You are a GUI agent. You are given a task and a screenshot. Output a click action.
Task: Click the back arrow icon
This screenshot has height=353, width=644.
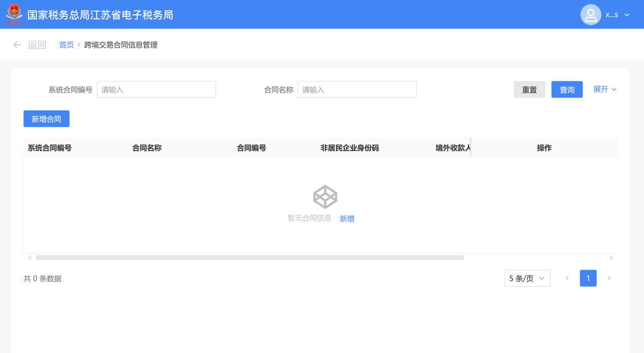tap(17, 45)
